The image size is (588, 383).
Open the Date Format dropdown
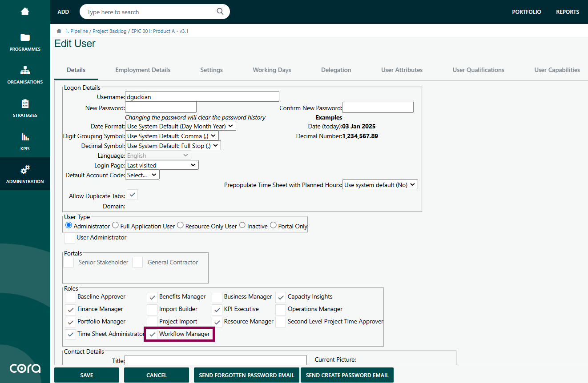coord(181,126)
